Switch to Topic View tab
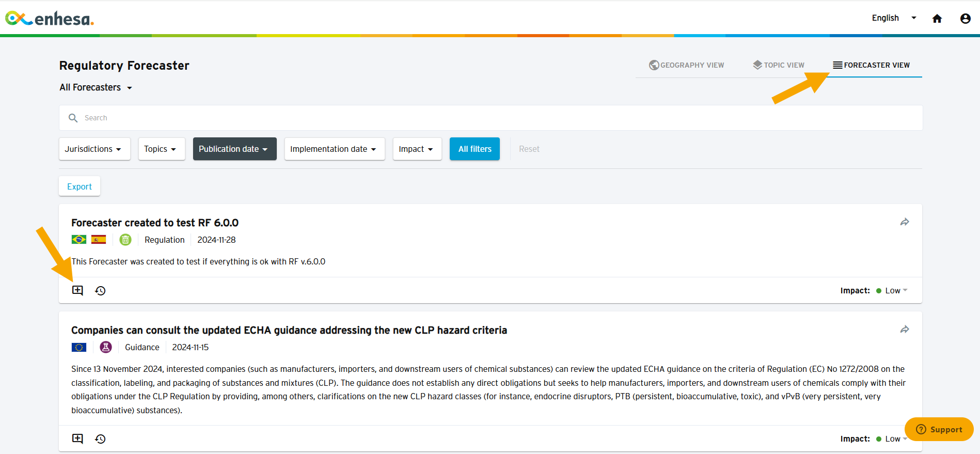 (779, 65)
